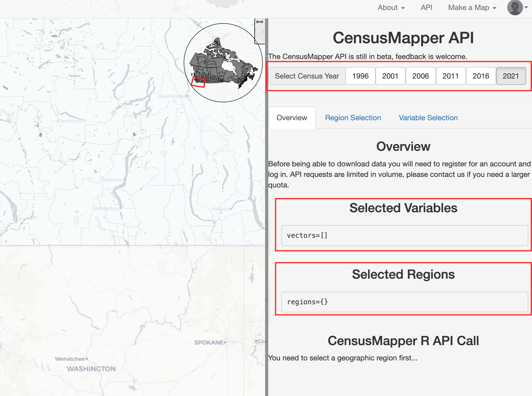Toggle the map panel width arrow icon
The height and width of the screenshot is (396, 532).
pos(260,22)
